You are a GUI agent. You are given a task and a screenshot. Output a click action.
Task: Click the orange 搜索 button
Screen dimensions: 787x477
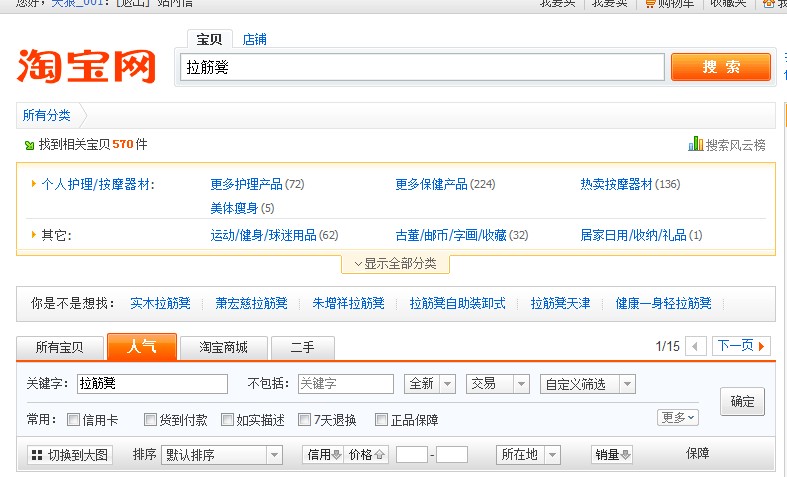pyautogui.click(x=721, y=67)
